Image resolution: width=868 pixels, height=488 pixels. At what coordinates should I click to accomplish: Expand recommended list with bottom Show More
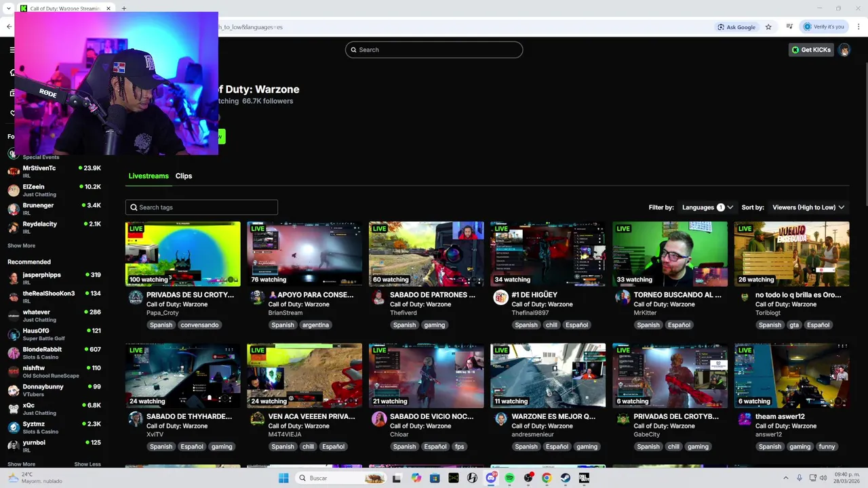click(21, 464)
